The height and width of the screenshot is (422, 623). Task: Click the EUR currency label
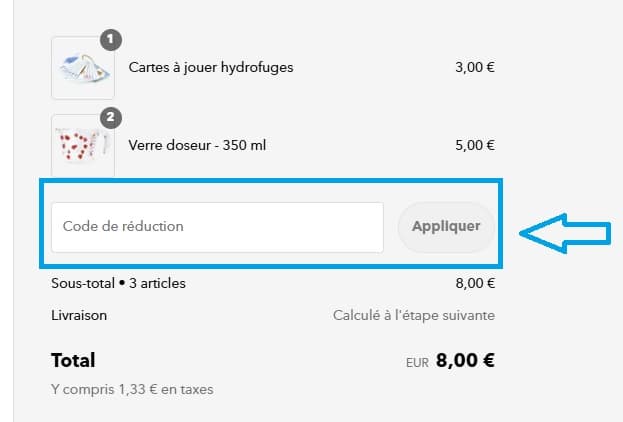(x=417, y=362)
